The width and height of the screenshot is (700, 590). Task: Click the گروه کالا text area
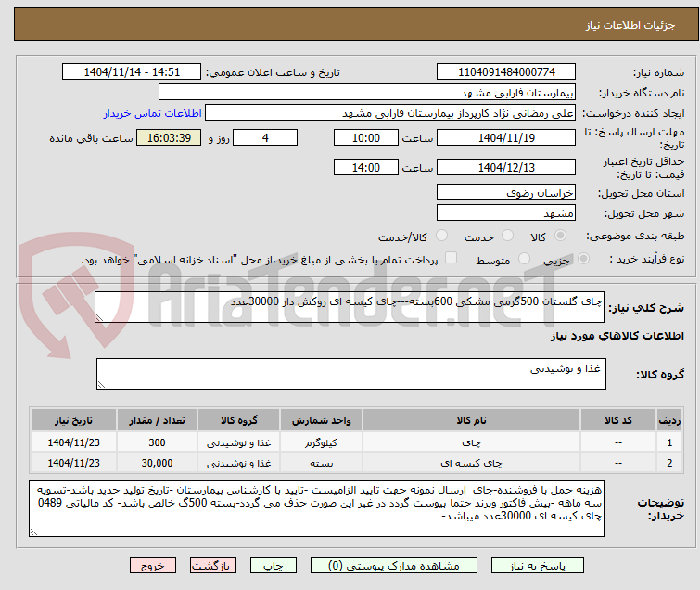[350, 373]
